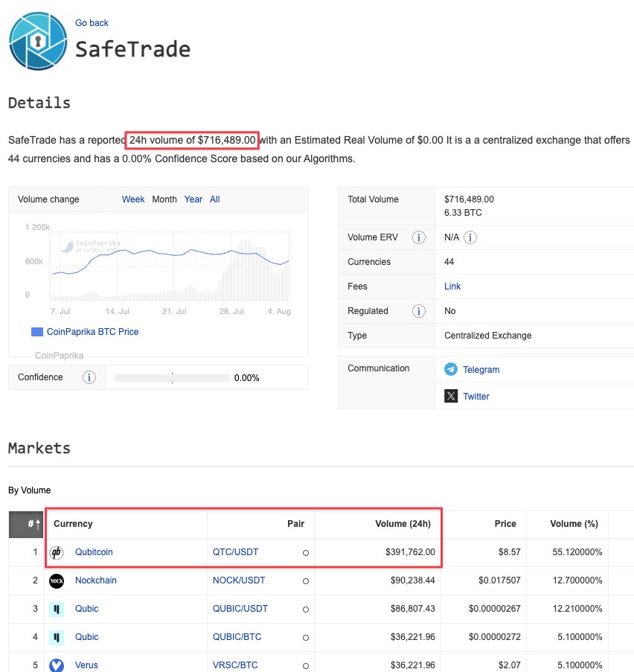Click the info icon beside N/A value
Screen dimensions: 634x672
point(470,237)
